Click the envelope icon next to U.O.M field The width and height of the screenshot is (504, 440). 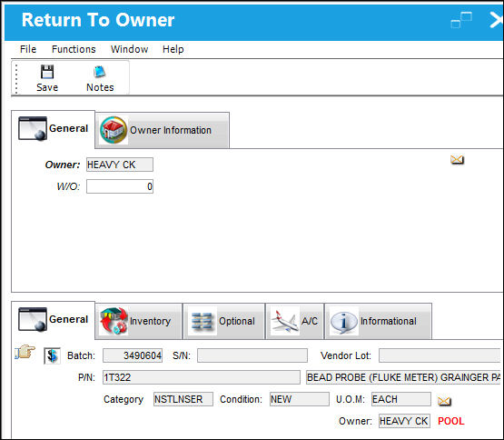(444, 401)
